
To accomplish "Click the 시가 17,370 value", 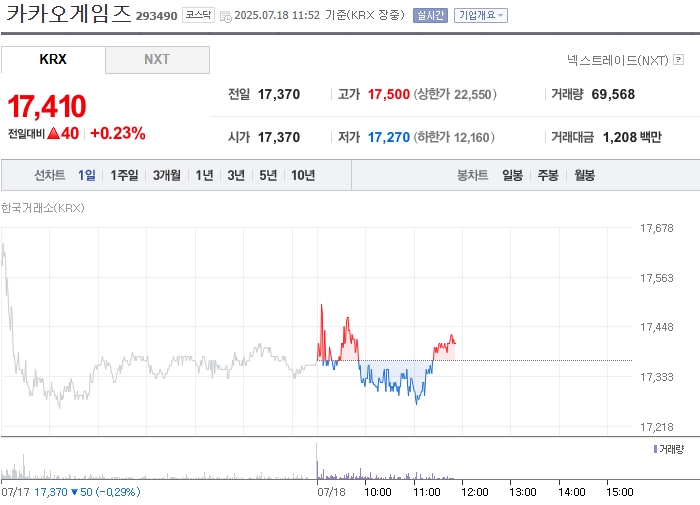I will click(x=279, y=137).
